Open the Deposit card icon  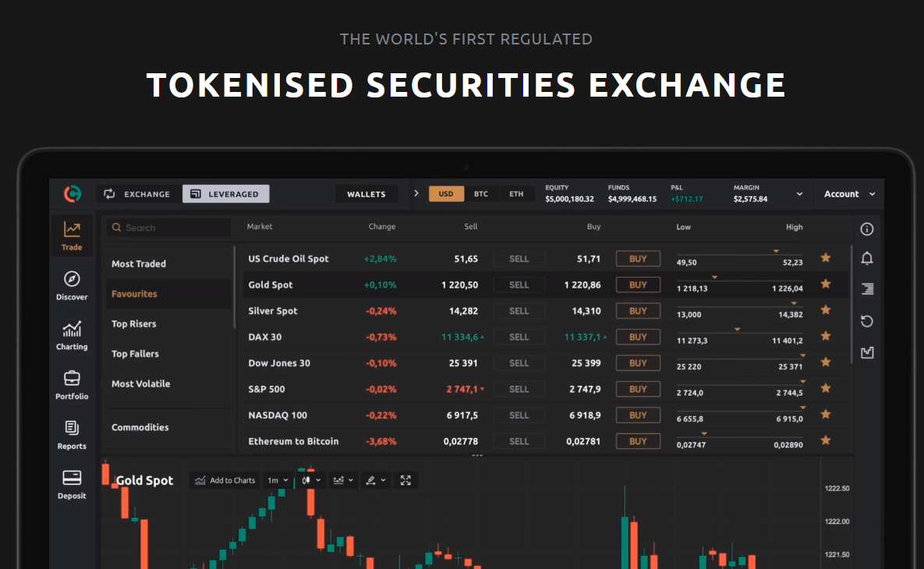coord(72,478)
